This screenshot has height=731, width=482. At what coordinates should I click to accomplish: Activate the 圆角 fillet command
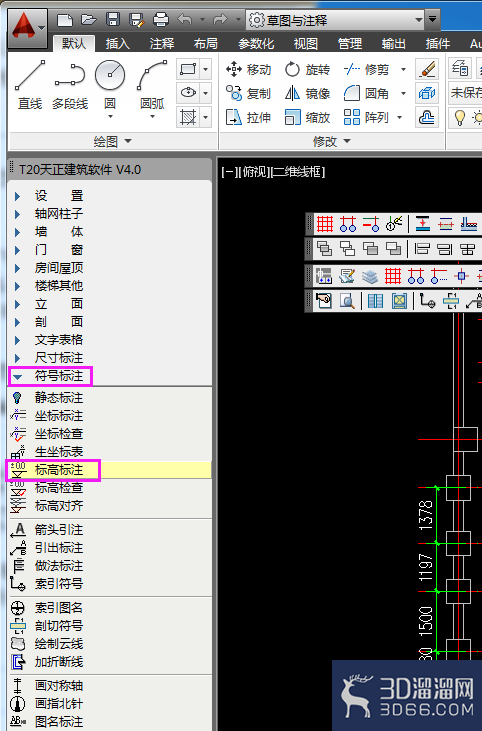click(x=366, y=93)
